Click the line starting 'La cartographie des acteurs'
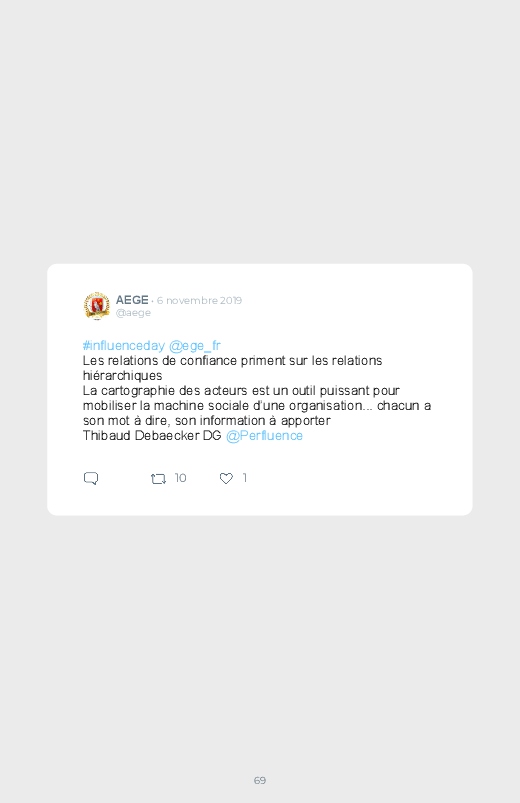 pyautogui.click(x=241, y=391)
